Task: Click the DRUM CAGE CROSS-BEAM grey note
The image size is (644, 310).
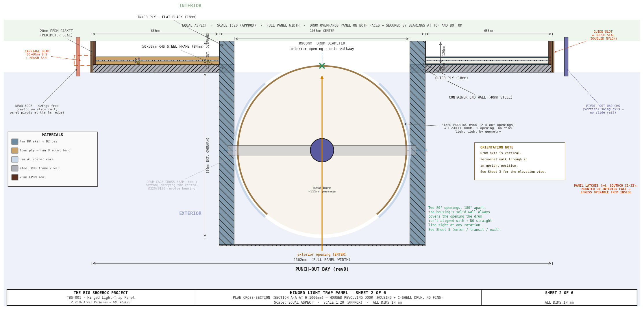Action: [172, 185]
